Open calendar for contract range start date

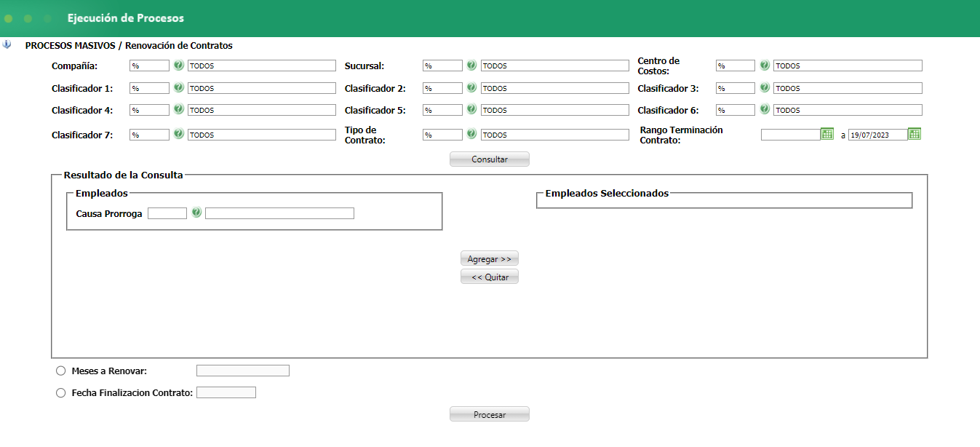pyautogui.click(x=827, y=134)
